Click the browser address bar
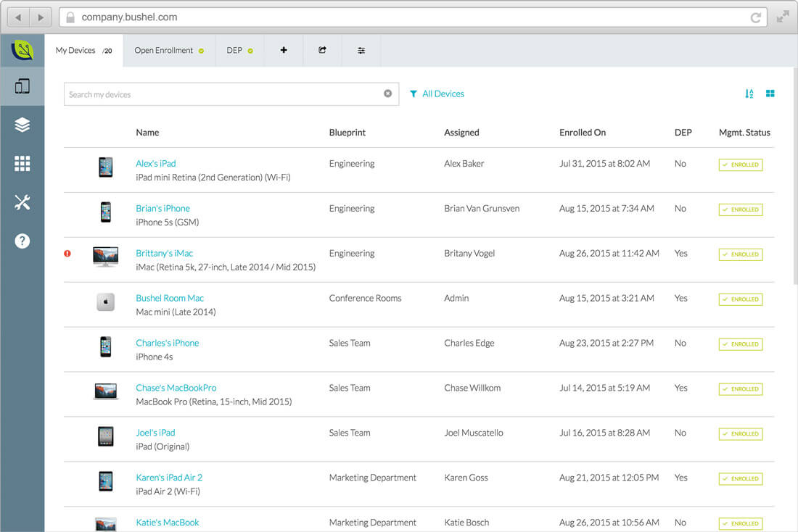This screenshot has width=798, height=532. (x=414, y=17)
